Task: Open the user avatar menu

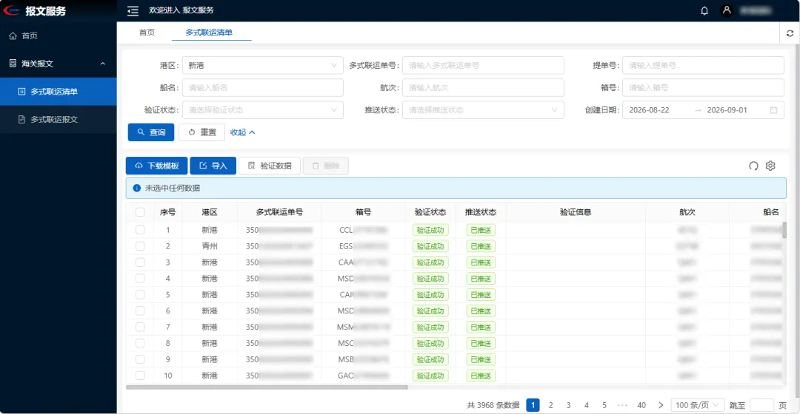Action: pos(727,10)
